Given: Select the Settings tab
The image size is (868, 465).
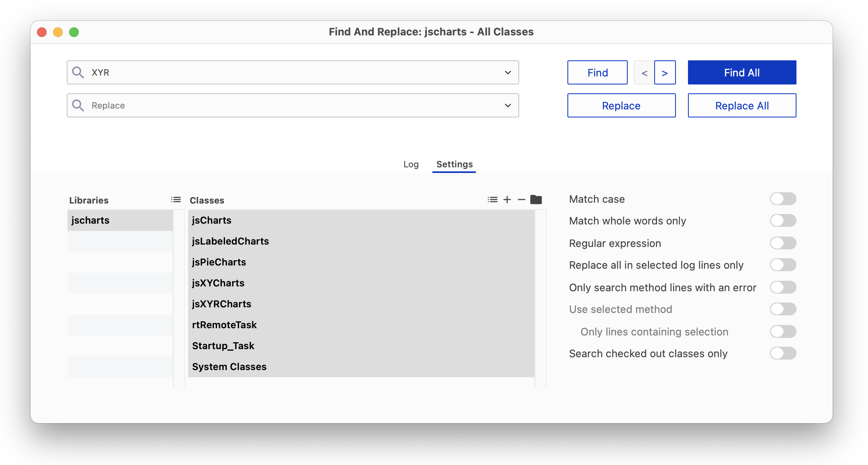Looking at the screenshot, I should pyautogui.click(x=454, y=164).
